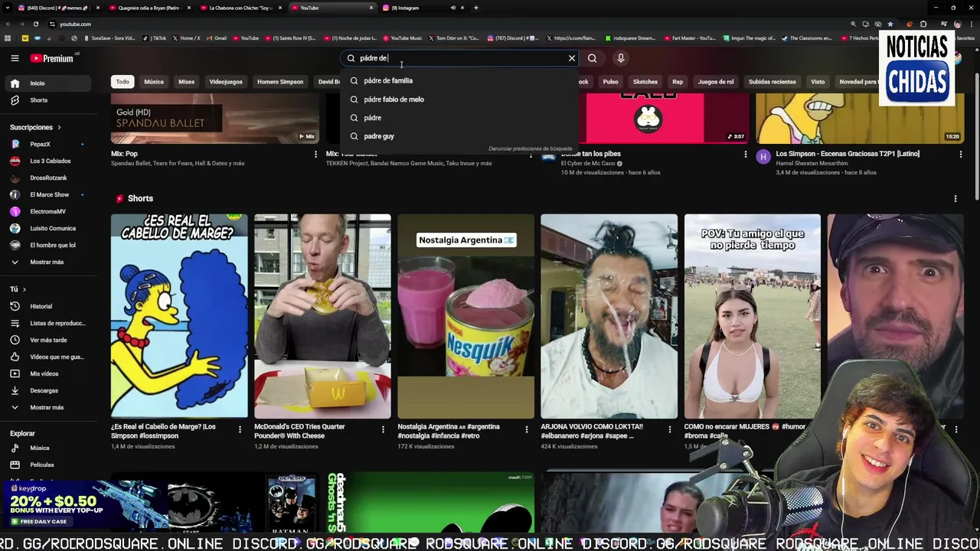Open the Marge hair short thumbnail
Screen dimensions: 980x551
click(x=179, y=316)
